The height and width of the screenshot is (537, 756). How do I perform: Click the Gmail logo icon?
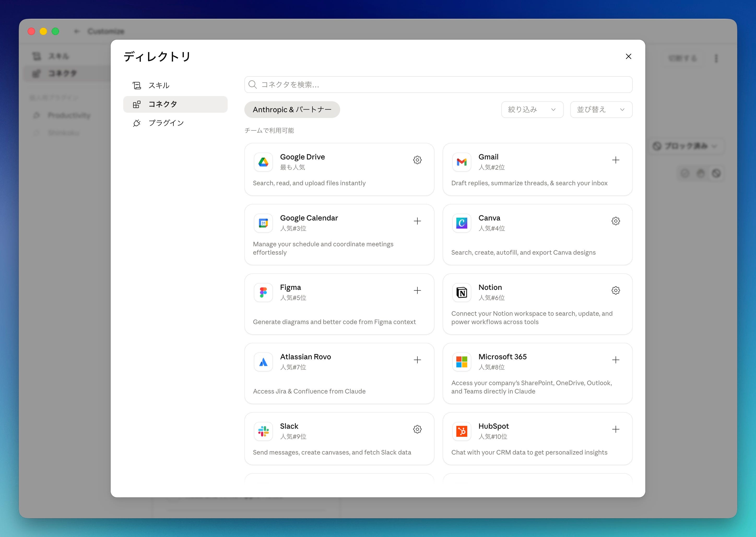point(462,162)
